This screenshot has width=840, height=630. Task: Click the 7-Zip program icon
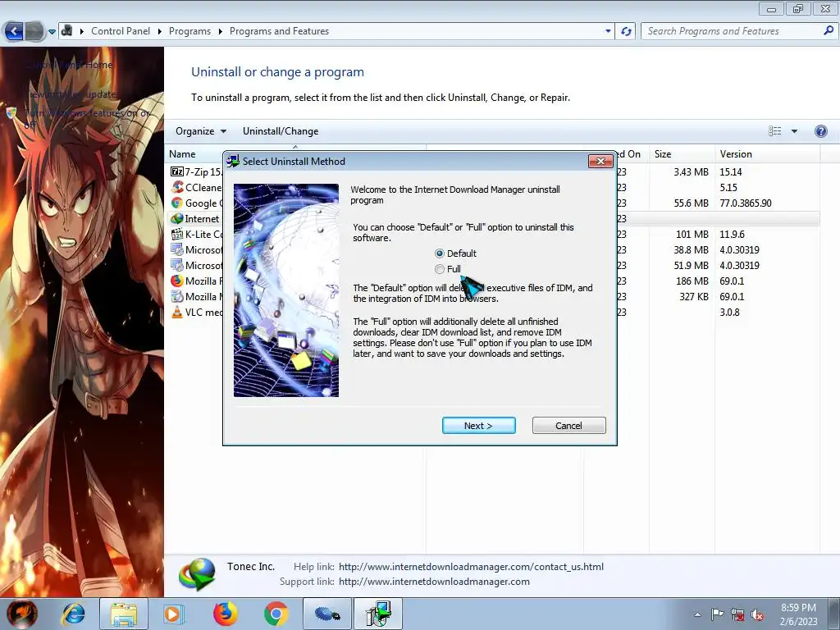(x=177, y=172)
